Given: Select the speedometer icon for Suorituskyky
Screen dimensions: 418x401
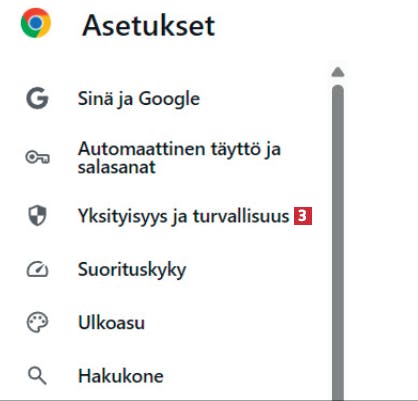Looking at the screenshot, I should pos(37,269).
